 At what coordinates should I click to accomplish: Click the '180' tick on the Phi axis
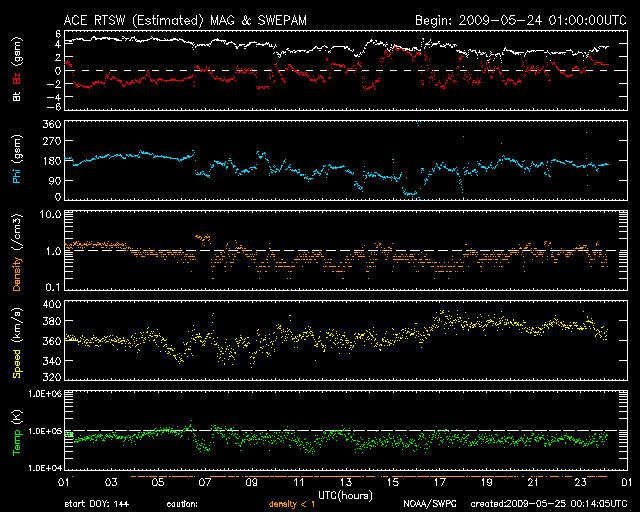pyautogui.click(x=52, y=161)
